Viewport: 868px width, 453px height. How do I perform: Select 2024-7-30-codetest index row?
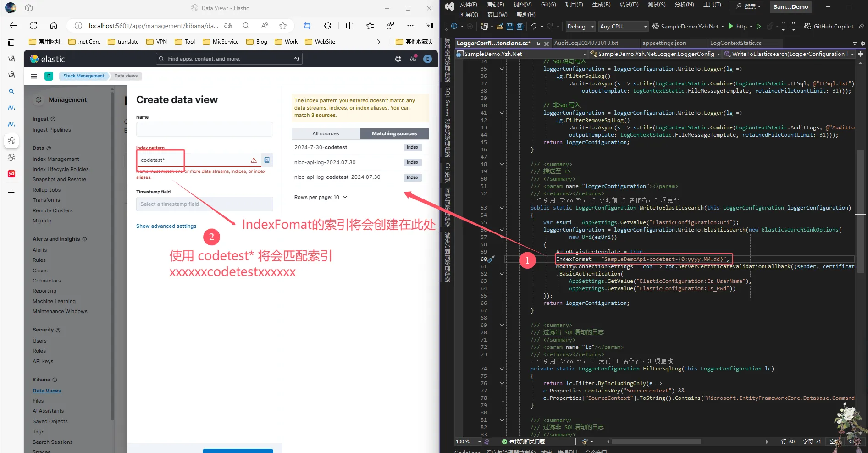click(x=360, y=147)
